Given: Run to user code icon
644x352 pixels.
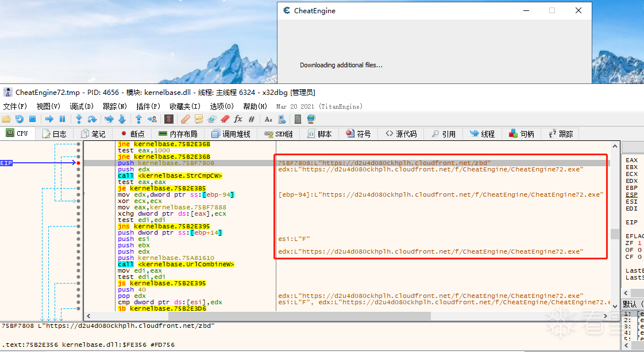Looking at the screenshot, I should pos(152,119).
